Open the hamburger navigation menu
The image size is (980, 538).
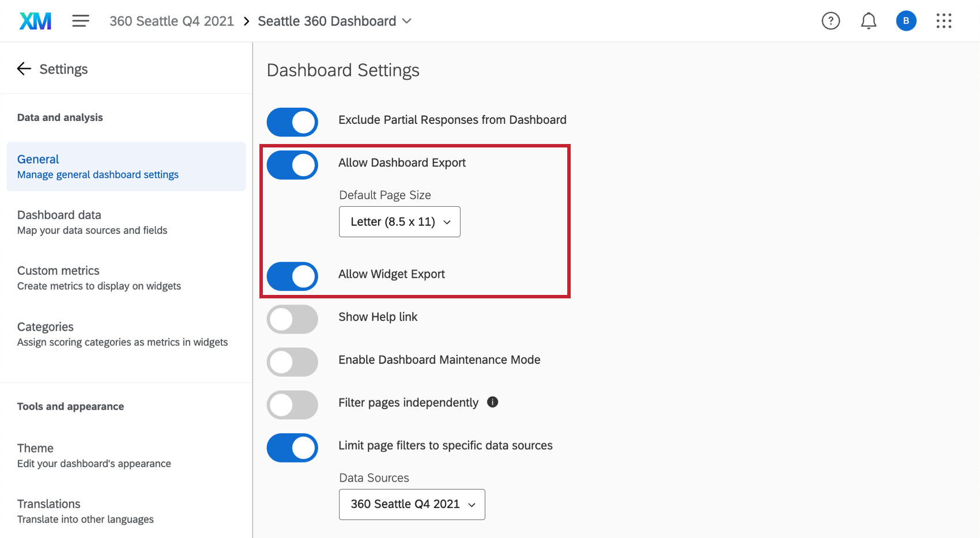pyautogui.click(x=81, y=21)
